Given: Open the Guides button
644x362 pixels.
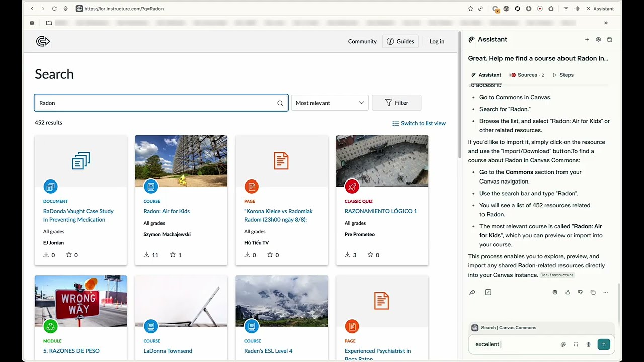Looking at the screenshot, I should 400,41.
